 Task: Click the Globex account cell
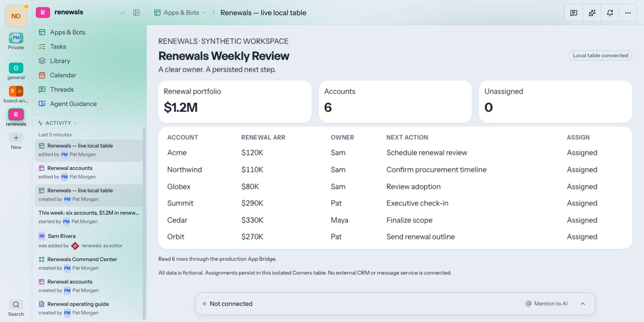coord(179,187)
